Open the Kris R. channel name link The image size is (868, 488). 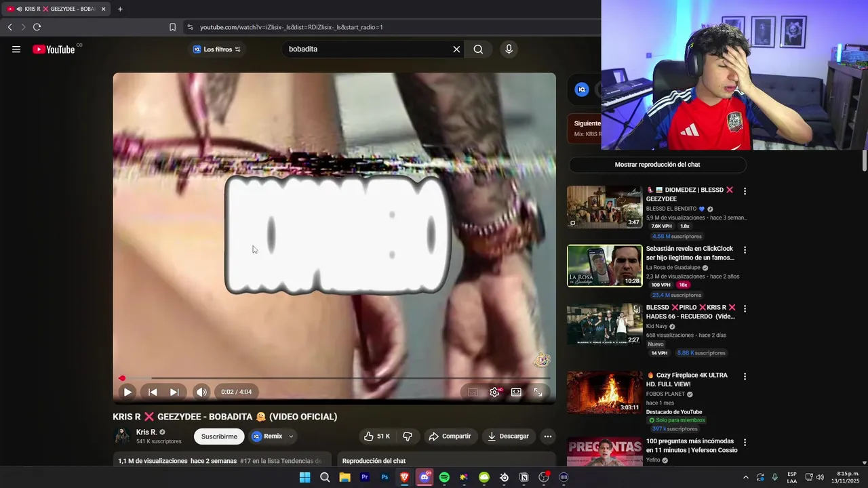(x=146, y=432)
